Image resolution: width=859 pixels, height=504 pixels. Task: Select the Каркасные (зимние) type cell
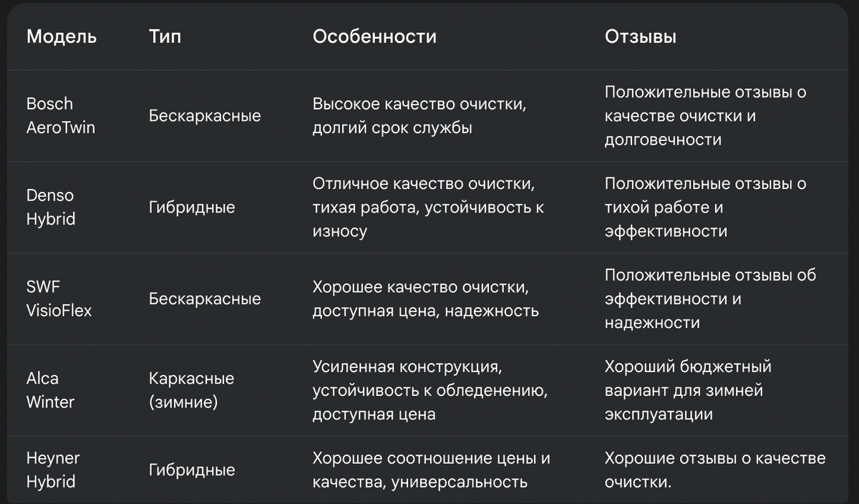click(x=191, y=391)
